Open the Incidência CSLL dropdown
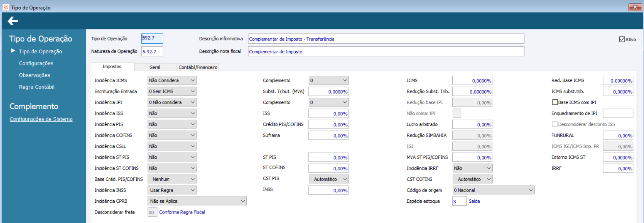This screenshot has height=223, width=644. click(x=172, y=146)
